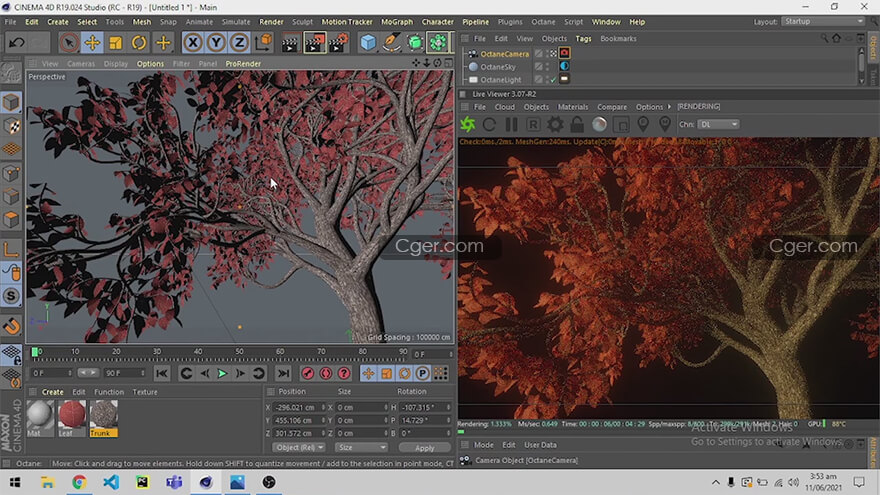Click the green Subdivision Surface generator icon
The height and width of the screenshot is (495, 880).
(415, 43)
